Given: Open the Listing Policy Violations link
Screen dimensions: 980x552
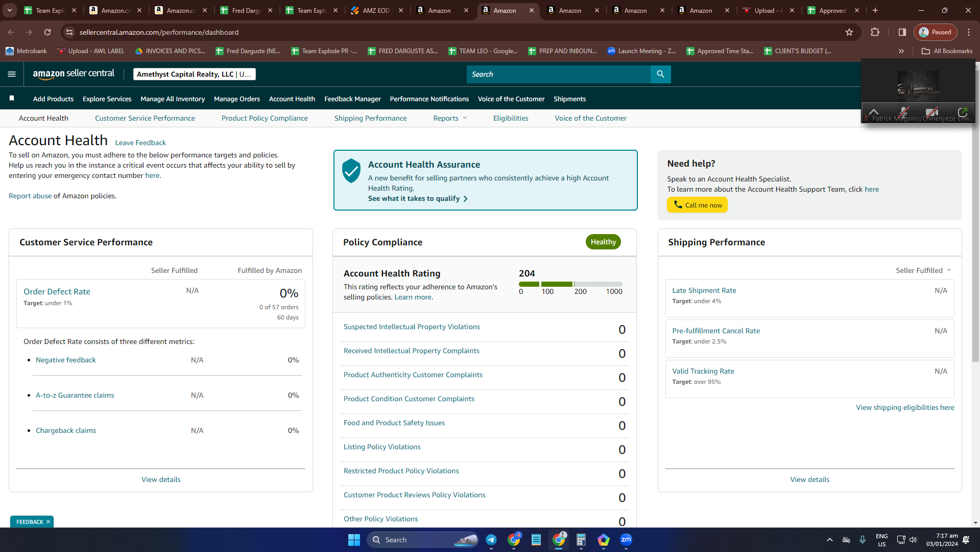Looking at the screenshot, I should [x=382, y=447].
